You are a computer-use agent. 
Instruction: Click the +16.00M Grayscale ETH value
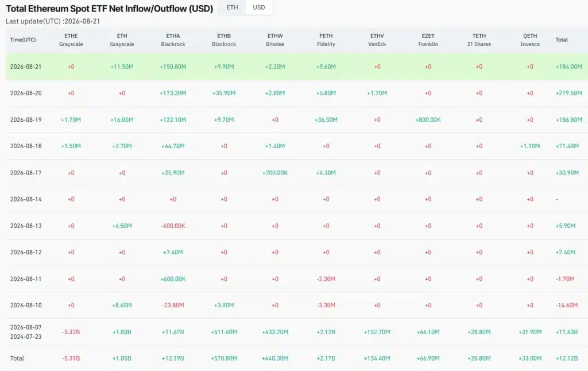click(122, 119)
